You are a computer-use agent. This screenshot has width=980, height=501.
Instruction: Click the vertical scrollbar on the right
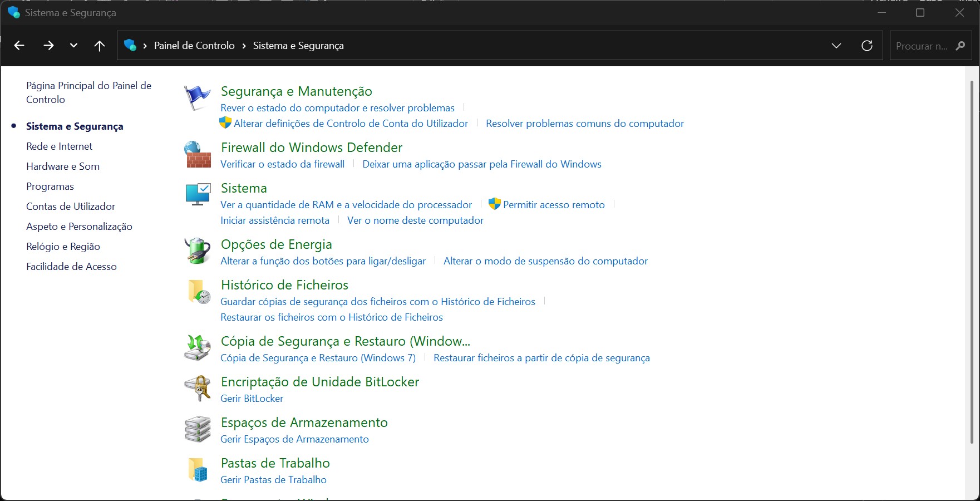point(972,262)
